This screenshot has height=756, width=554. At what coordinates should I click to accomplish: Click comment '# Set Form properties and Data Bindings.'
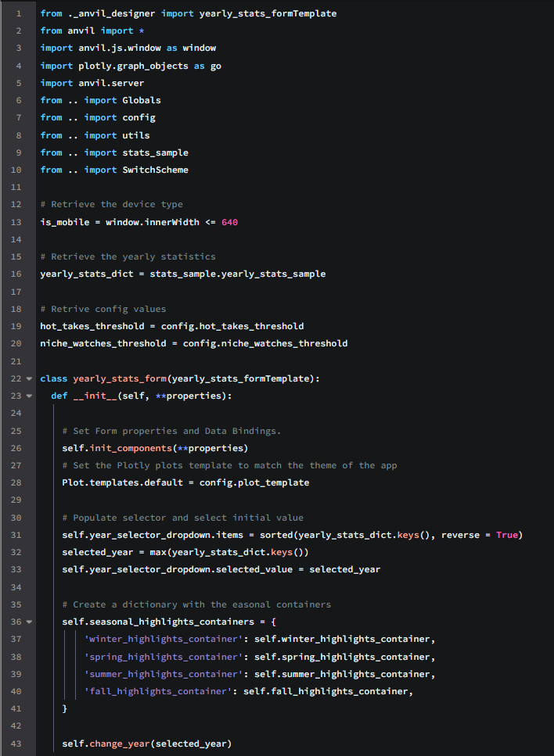[172, 431]
